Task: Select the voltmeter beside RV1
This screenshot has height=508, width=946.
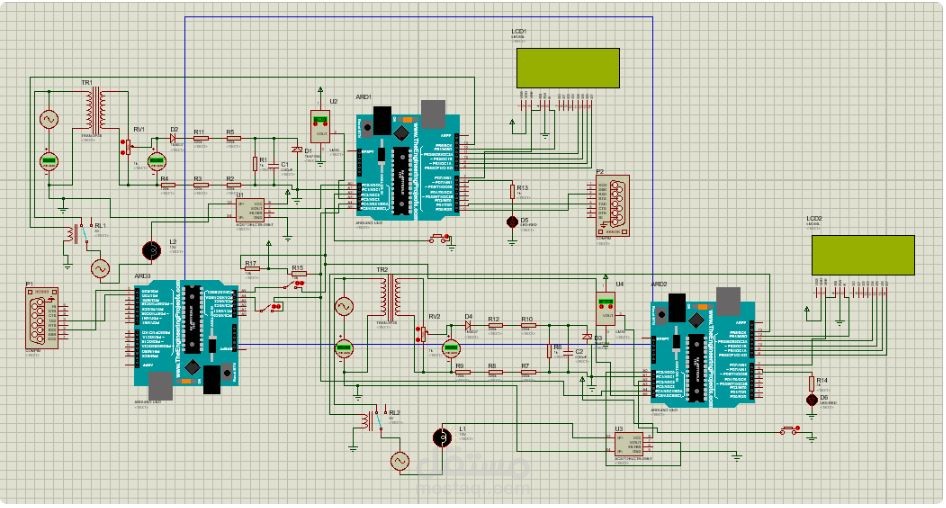Action: (156, 161)
